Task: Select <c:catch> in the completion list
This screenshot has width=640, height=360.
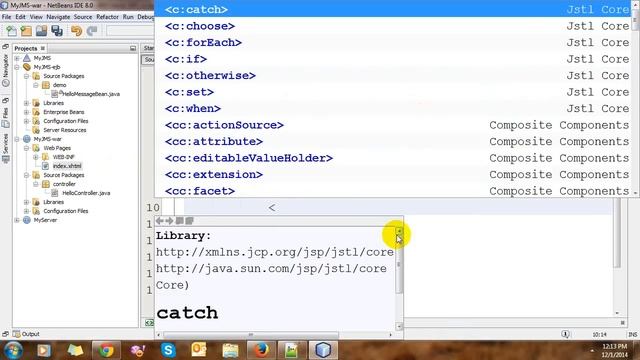Action: [x=393, y=9]
